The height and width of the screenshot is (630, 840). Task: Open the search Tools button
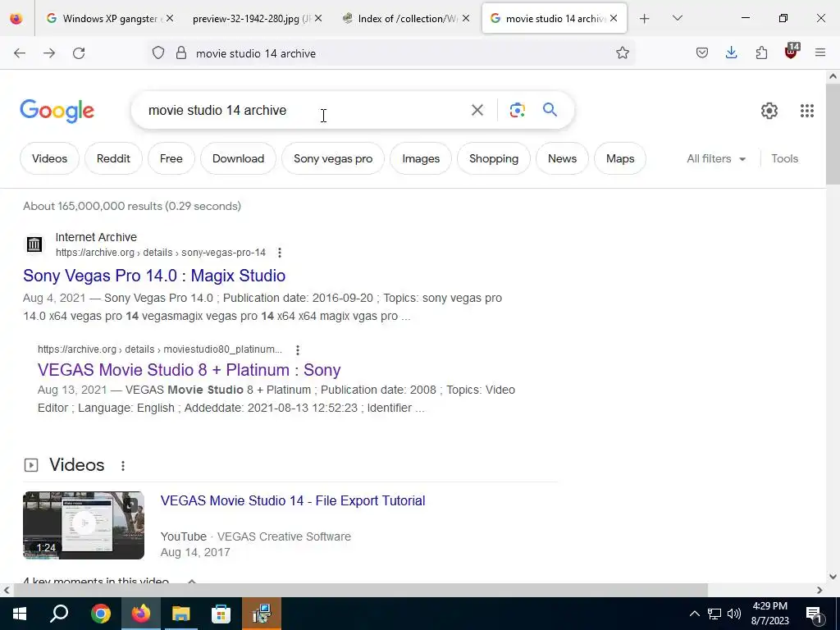tap(784, 158)
